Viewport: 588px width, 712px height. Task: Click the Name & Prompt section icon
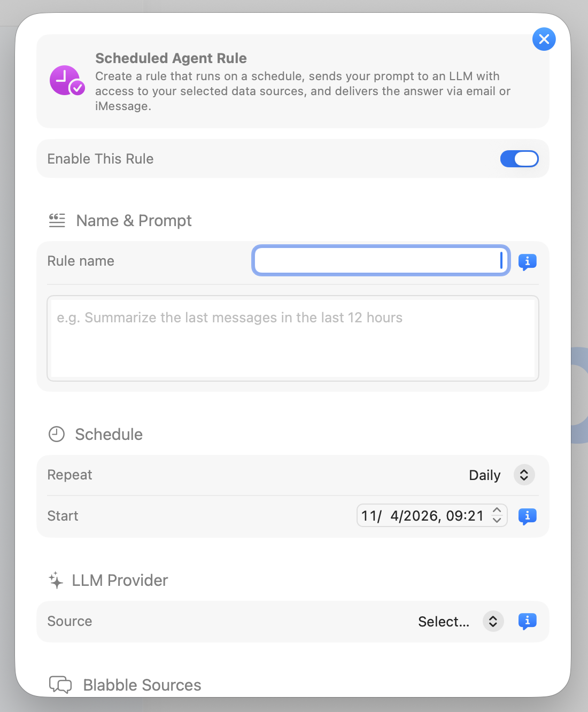(x=57, y=220)
